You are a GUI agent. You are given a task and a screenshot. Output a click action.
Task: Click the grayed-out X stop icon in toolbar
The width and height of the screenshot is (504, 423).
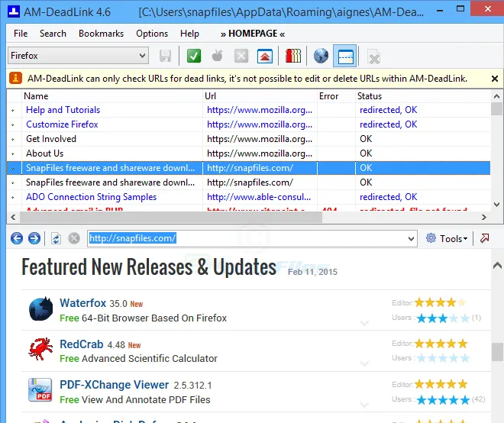[241, 56]
